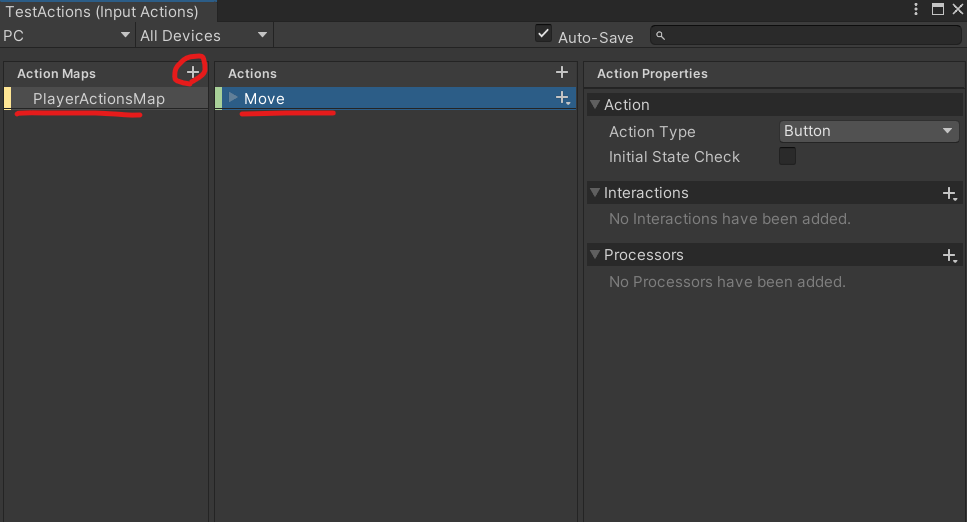
Task: Collapse the Action section foldout
Action: click(x=595, y=105)
